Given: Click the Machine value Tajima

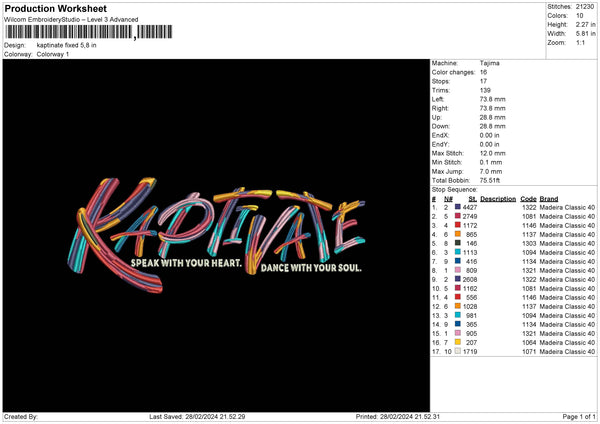Looking at the screenshot, I should pyautogui.click(x=489, y=63).
